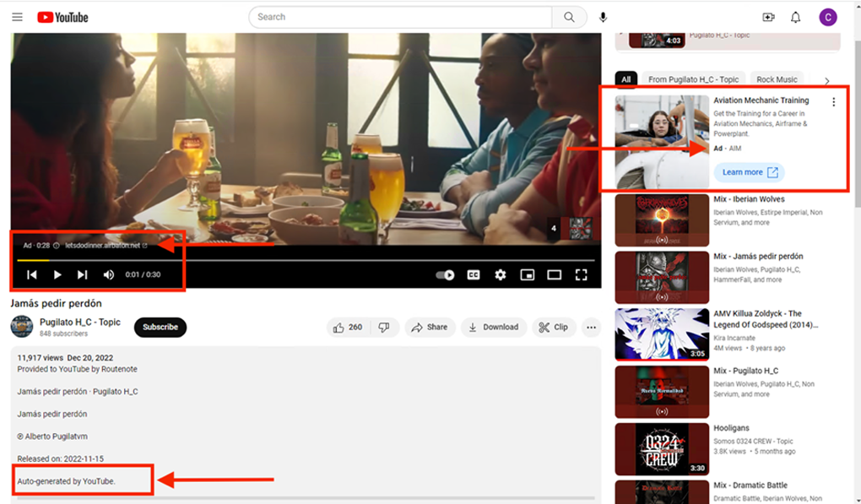Viewport: 861px width, 504px height.
Task: Click the Create video icon
Action: point(768,17)
